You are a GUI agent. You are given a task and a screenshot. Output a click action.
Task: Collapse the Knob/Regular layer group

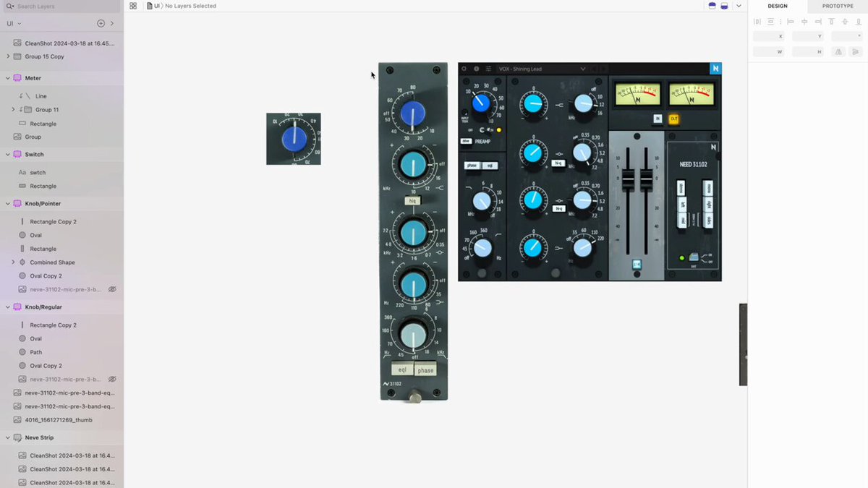click(x=8, y=307)
